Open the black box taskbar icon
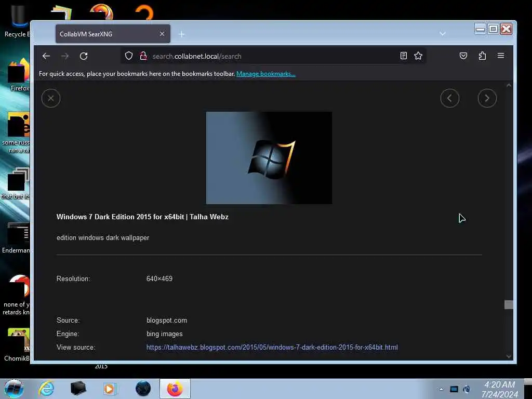532x399 pixels. (78, 389)
